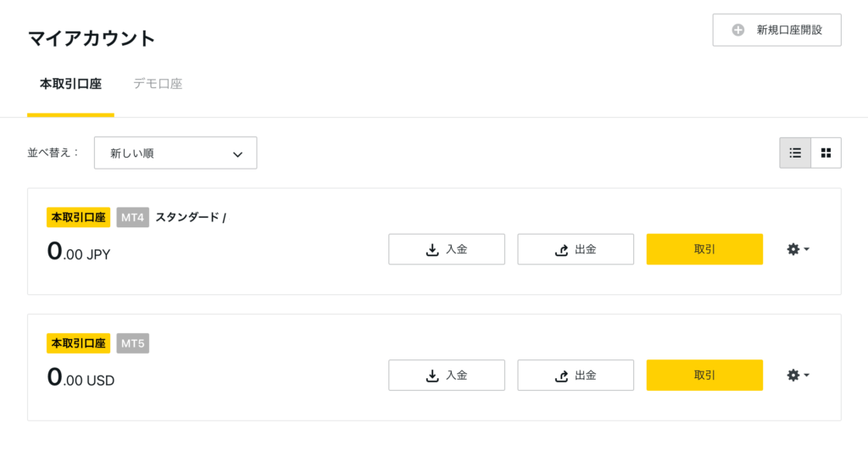Image resolution: width=868 pixels, height=451 pixels.
Task: Expand caret next to MT4 account gear
Action: pyautogui.click(x=807, y=249)
